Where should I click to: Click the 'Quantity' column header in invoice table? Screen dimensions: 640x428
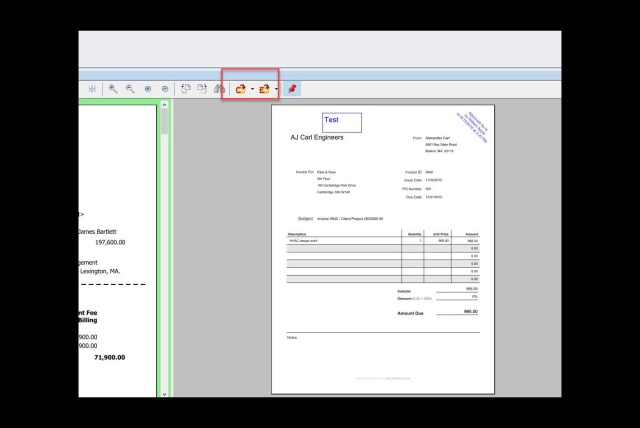click(414, 234)
